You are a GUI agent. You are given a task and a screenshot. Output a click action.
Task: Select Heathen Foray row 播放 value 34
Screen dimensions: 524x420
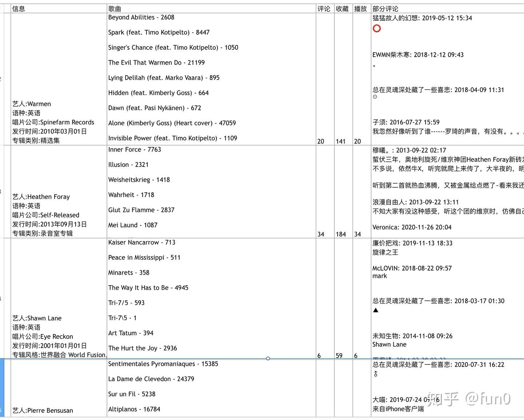[357, 235]
